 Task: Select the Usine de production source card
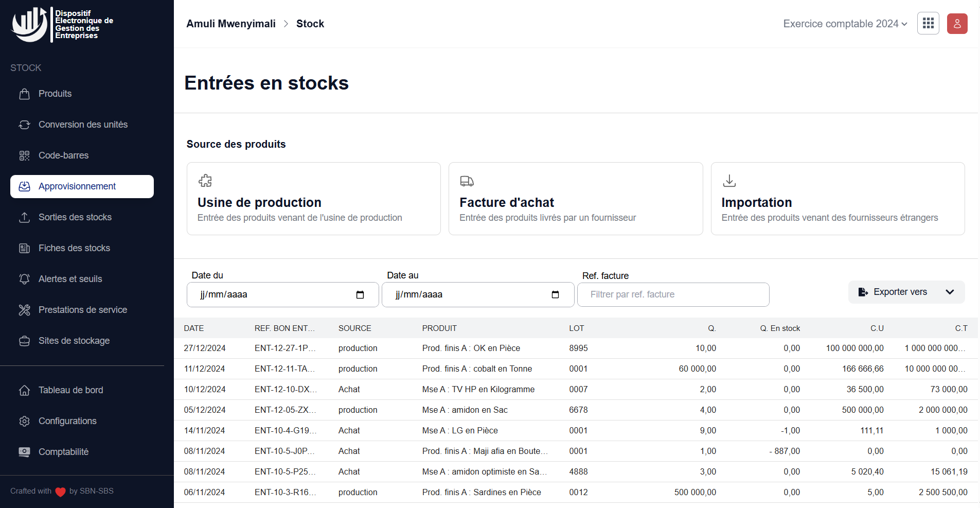[x=313, y=199]
